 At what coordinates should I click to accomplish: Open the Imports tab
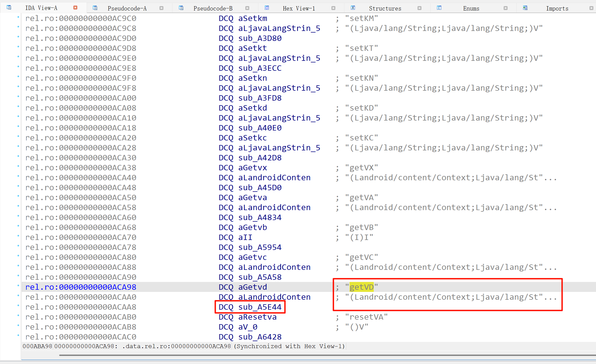(x=557, y=8)
